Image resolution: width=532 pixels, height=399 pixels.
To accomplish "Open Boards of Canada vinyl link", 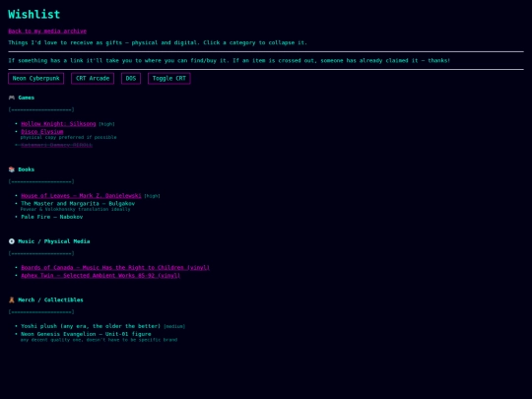I will point(115,268).
